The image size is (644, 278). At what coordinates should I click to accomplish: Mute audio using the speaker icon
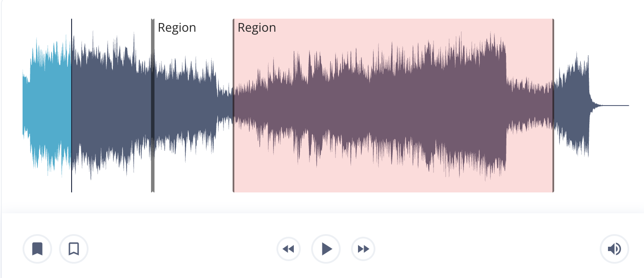tap(614, 249)
